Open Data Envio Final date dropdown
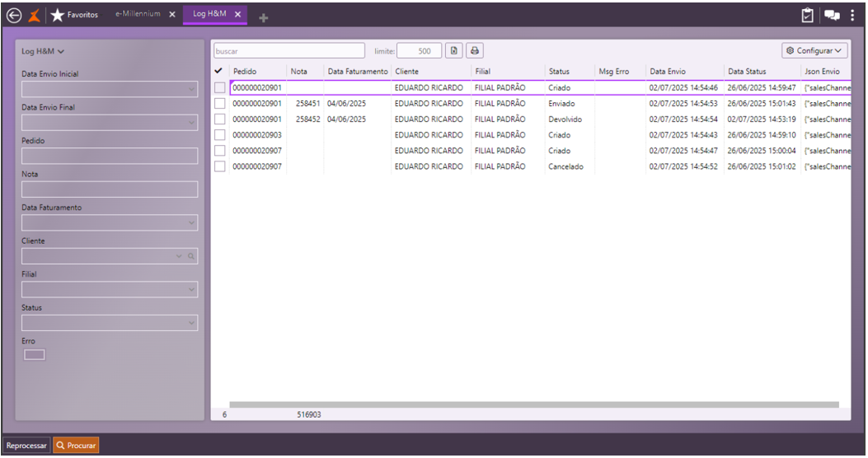The image size is (868, 458). (191, 122)
